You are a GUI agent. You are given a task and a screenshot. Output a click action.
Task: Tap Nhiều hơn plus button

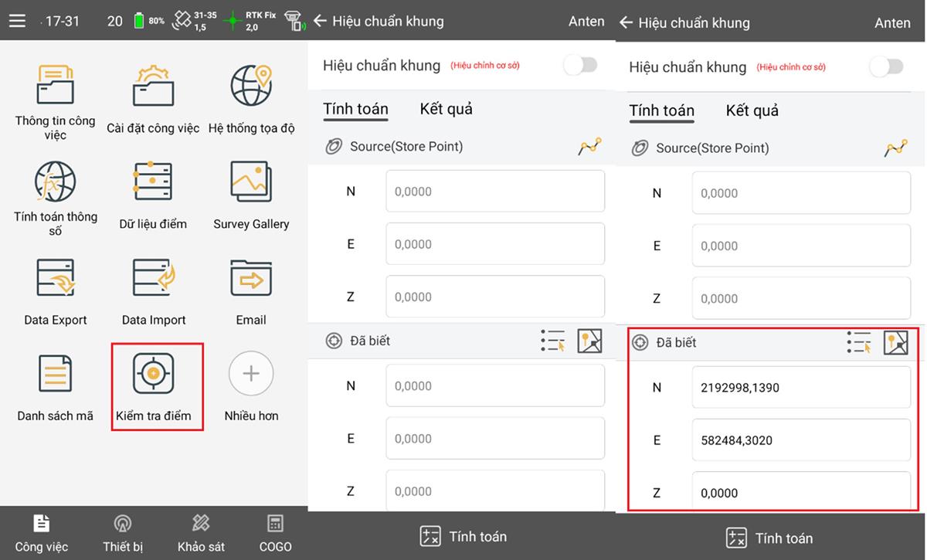point(251,374)
